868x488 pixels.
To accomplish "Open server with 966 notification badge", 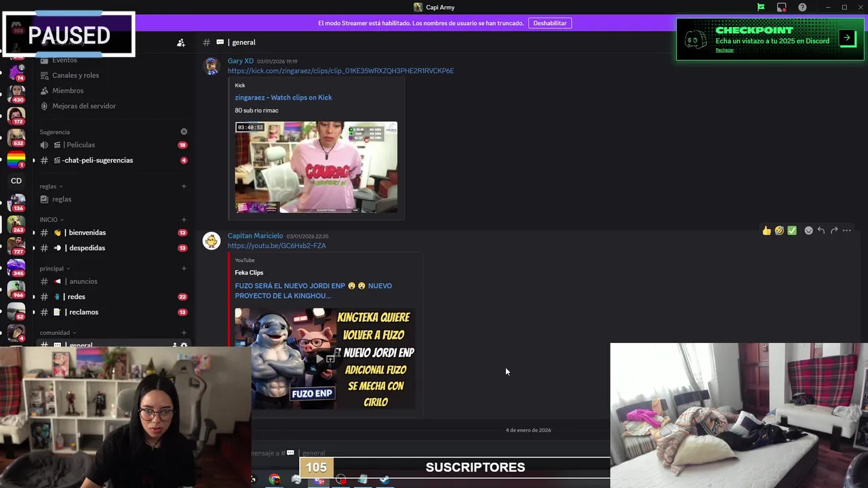I will pyautogui.click(x=16, y=289).
